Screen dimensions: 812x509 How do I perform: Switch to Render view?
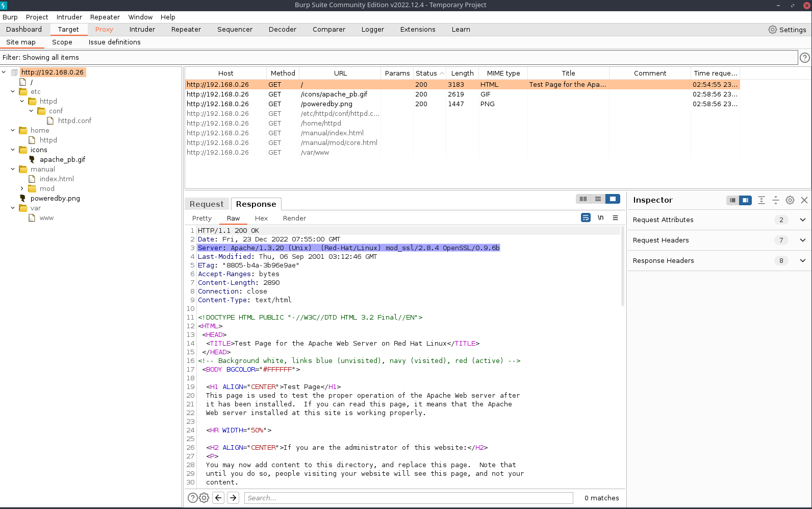[x=294, y=218]
